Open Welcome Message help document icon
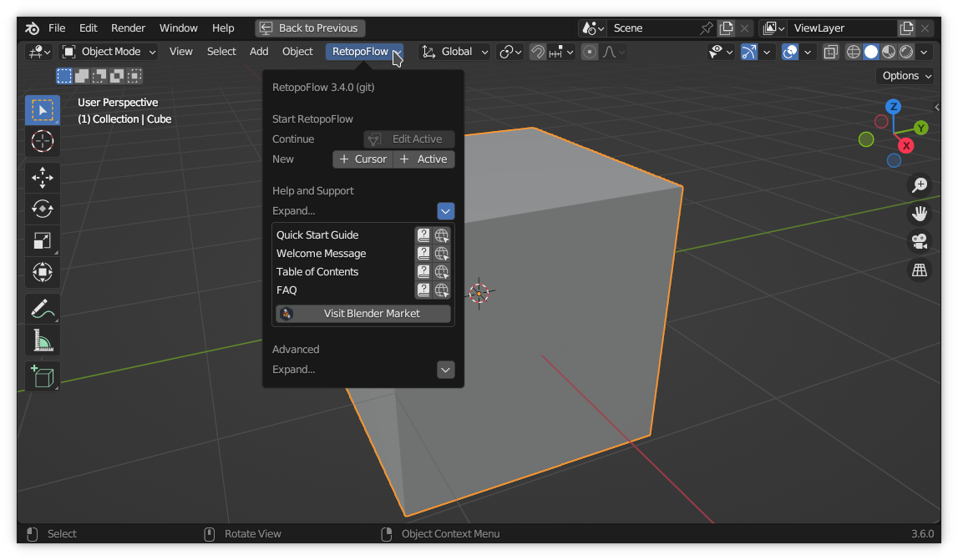Image resolution: width=958 pixels, height=560 pixels. click(x=423, y=254)
